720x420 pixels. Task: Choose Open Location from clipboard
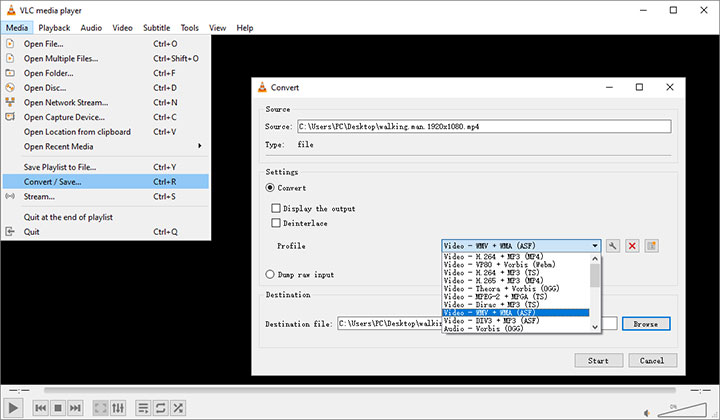106,132
